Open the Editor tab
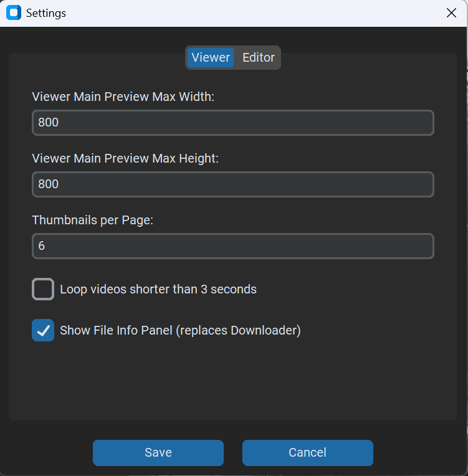Screen dimensions: 468x476 (258, 58)
